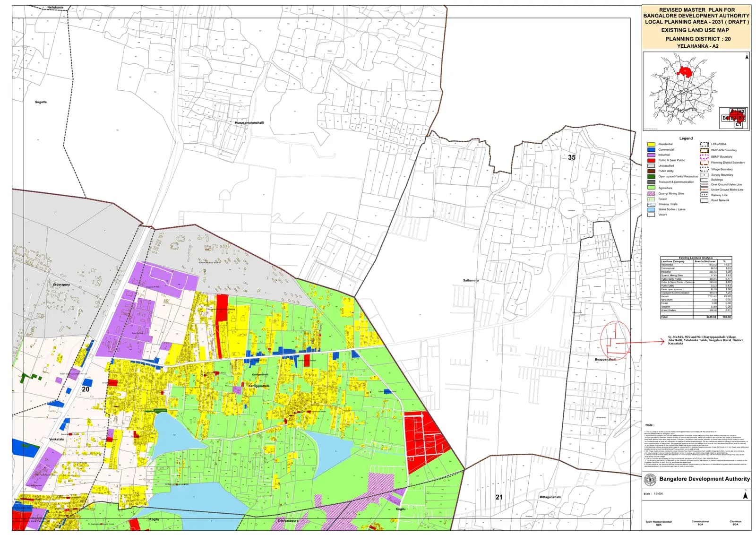Click the 'Legend' heading
This screenshot has width=756, height=535.
(x=686, y=138)
